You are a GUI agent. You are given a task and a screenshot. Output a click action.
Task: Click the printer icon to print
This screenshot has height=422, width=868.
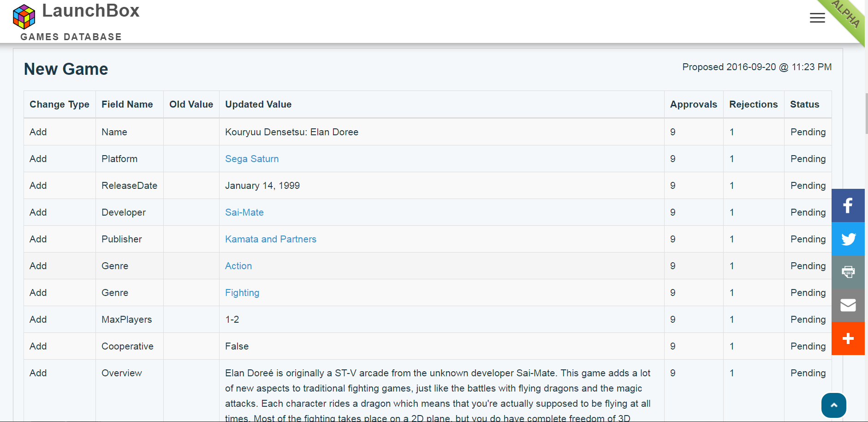(848, 272)
